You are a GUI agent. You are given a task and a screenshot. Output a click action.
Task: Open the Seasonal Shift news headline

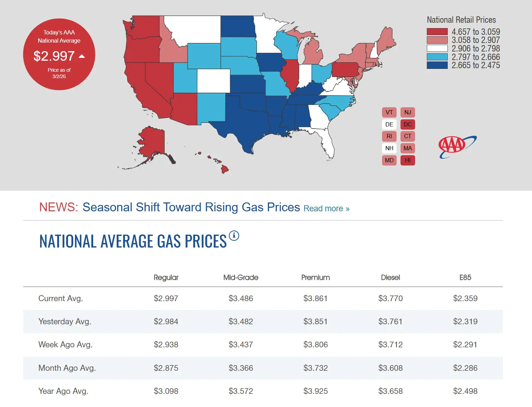(191, 207)
